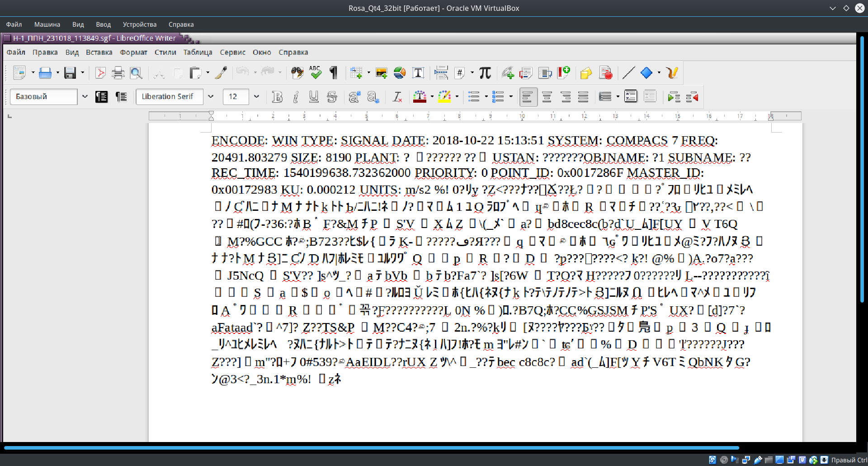The height and width of the screenshot is (466, 868).
Task: Apply the font color red swatch
Action: coord(420,97)
